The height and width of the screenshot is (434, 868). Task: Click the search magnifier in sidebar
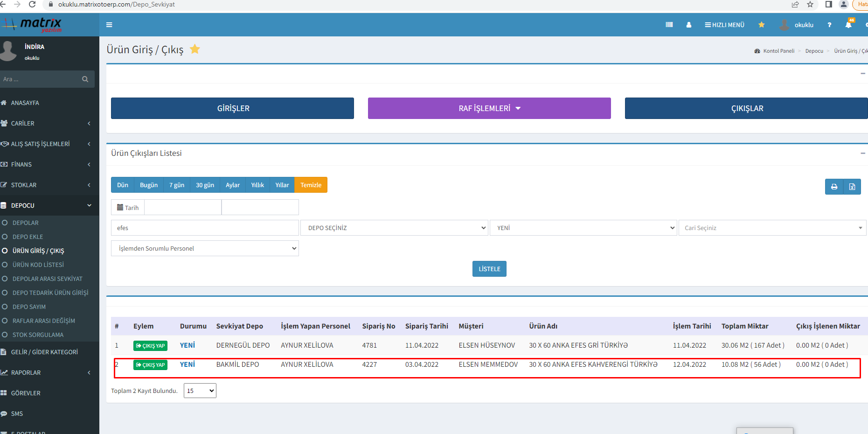[85, 79]
